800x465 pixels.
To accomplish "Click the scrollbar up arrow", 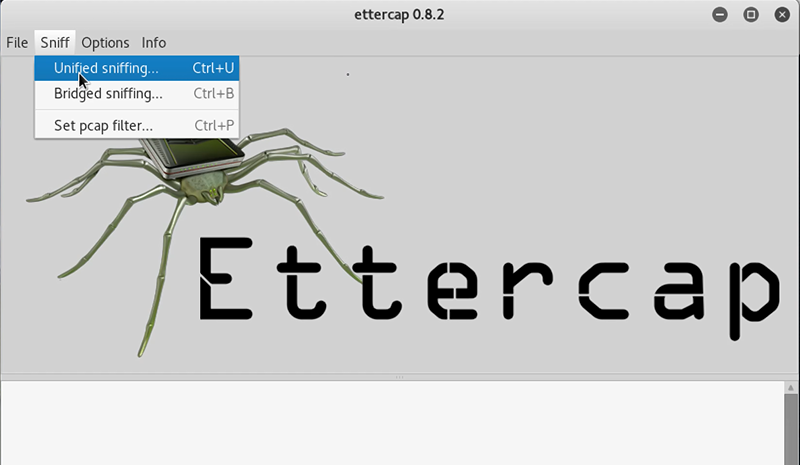I will [x=791, y=388].
